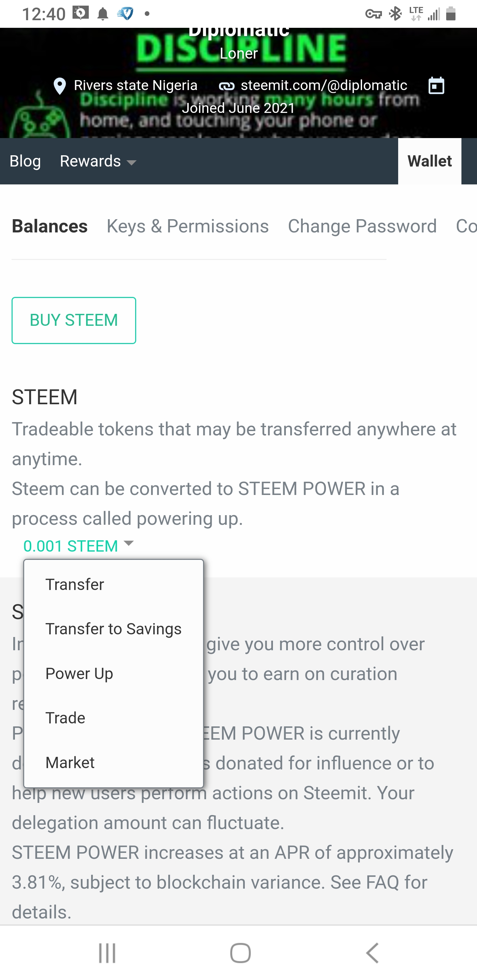Tap the Android back arrow icon
The image size is (477, 980).
pyautogui.click(x=372, y=953)
